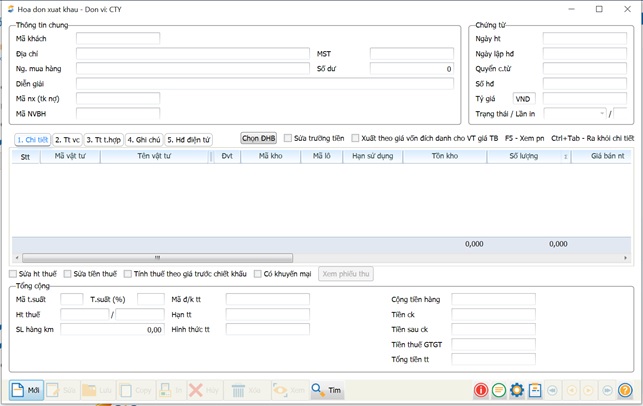The width and height of the screenshot is (643, 406).
Task: Click the clipboard report icon
Action: [x=535, y=390]
